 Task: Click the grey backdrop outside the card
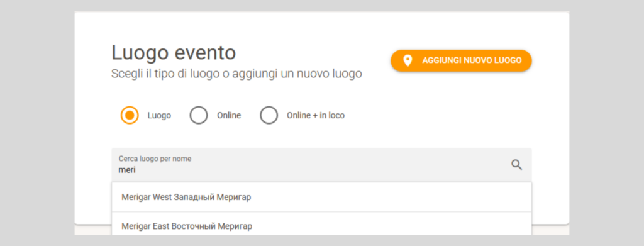click(x=37, y=123)
